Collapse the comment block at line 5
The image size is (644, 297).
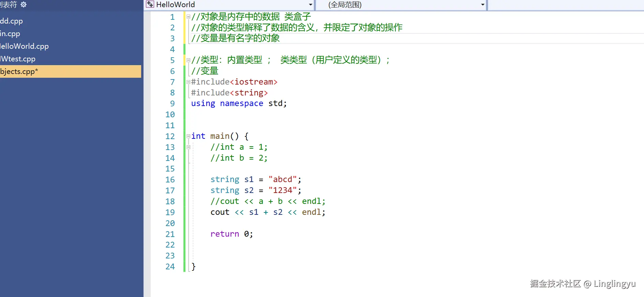coord(188,60)
